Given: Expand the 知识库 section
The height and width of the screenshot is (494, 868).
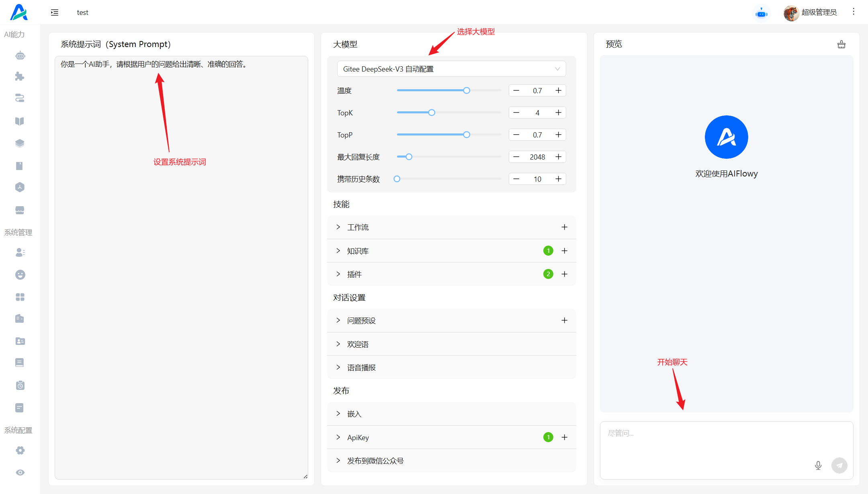Looking at the screenshot, I should [357, 251].
